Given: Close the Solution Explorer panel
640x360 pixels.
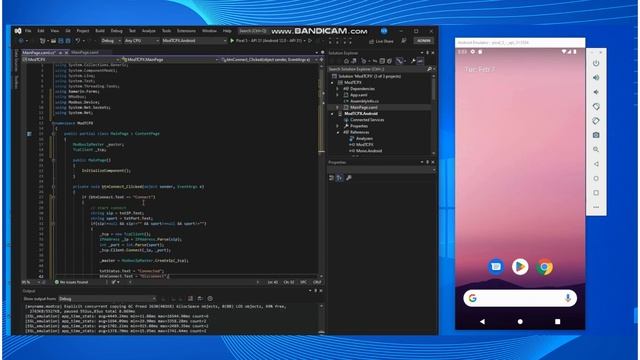Looking at the screenshot, I should (x=433, y=53).
